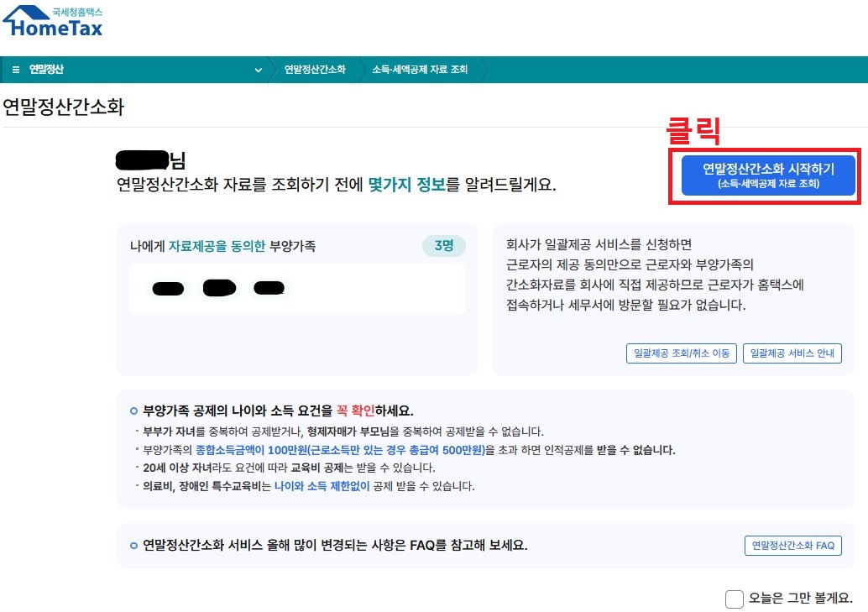This screenshot has width=868, height=612.
Task: Click the 꼭 확인 red text
Action: [x=355, y=411]
